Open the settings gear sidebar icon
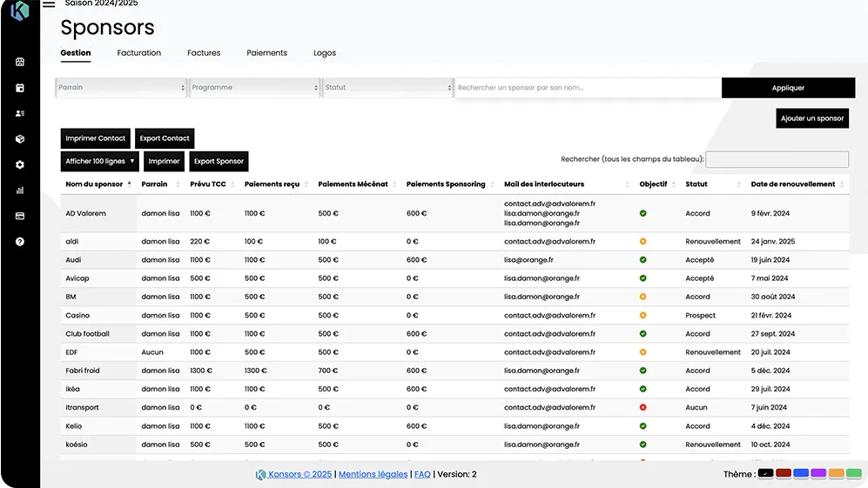The height and width of the screenshot is (488, 868). pyautogui.click(x=20, y=165)
